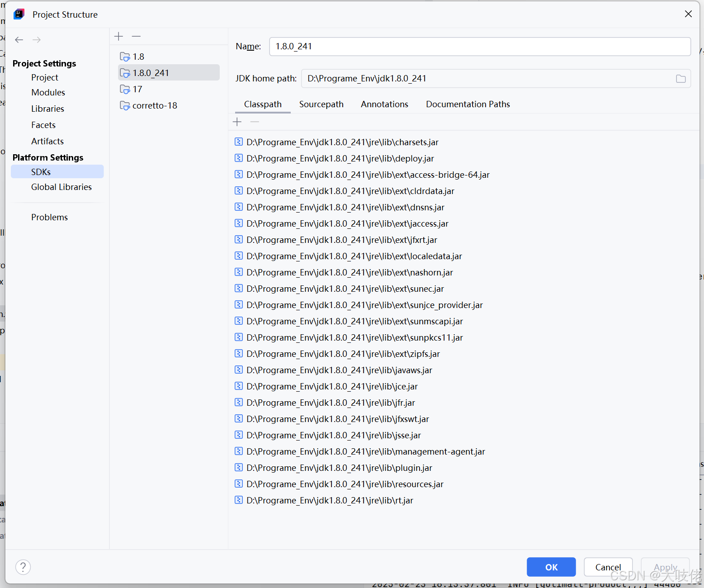Add a new SDK using the plus icon
The height and width of the screenshot is (588, 704).
tap(118, 36)
